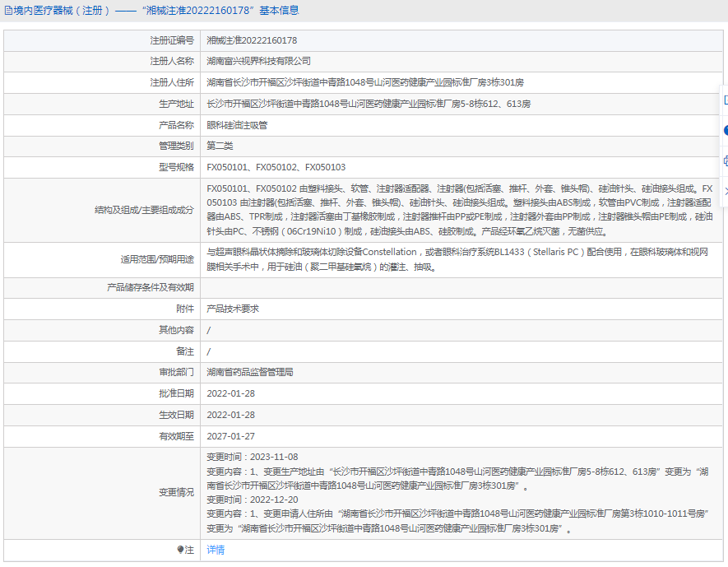Click the 结构及组成/主要组成成分 row label
The width and height of the screenshot is (728, 567).
pyautogui.click(x=146, y=211)
